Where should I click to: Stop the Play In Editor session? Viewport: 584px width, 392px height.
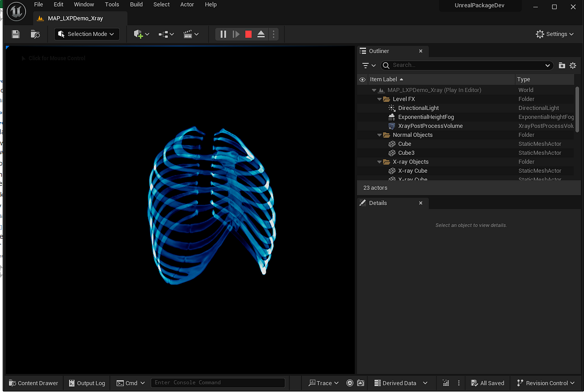pyautogui.click(x=247, y=34)
